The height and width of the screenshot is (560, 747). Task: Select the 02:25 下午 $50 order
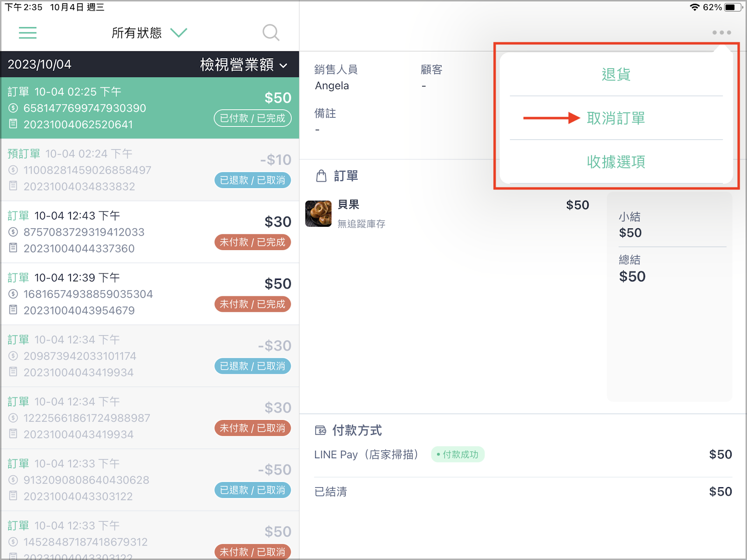150,108
